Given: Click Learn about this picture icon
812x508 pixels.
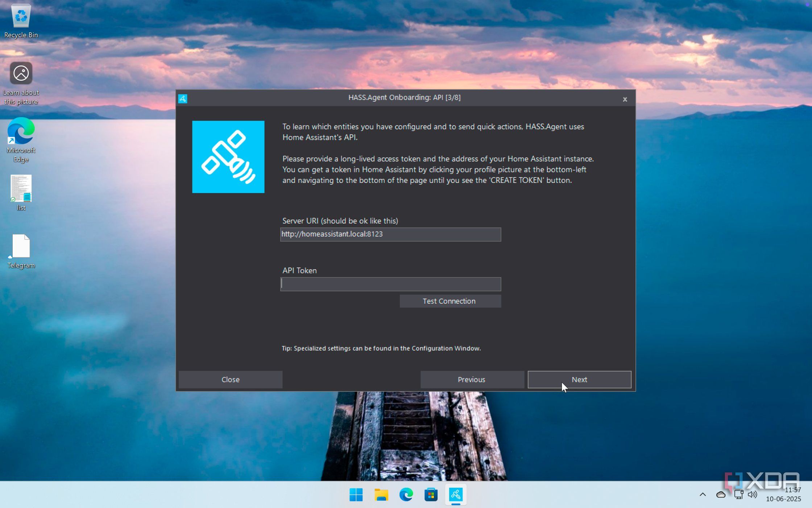Looking at the screenshot, I should coord(21,74).
